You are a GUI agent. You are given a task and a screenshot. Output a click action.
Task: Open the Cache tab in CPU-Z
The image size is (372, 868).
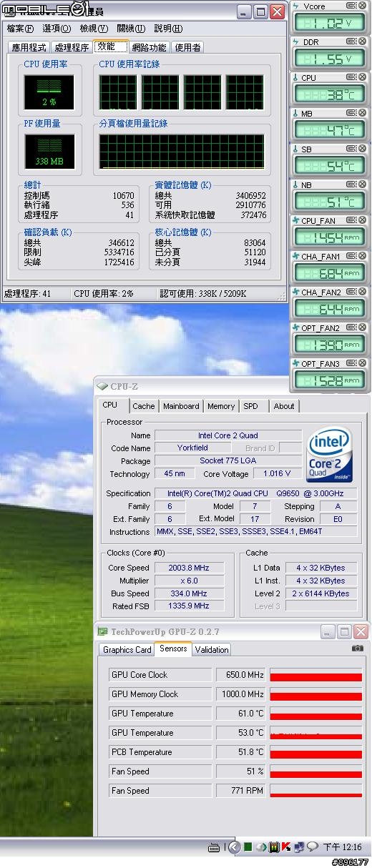coord(144,406)
